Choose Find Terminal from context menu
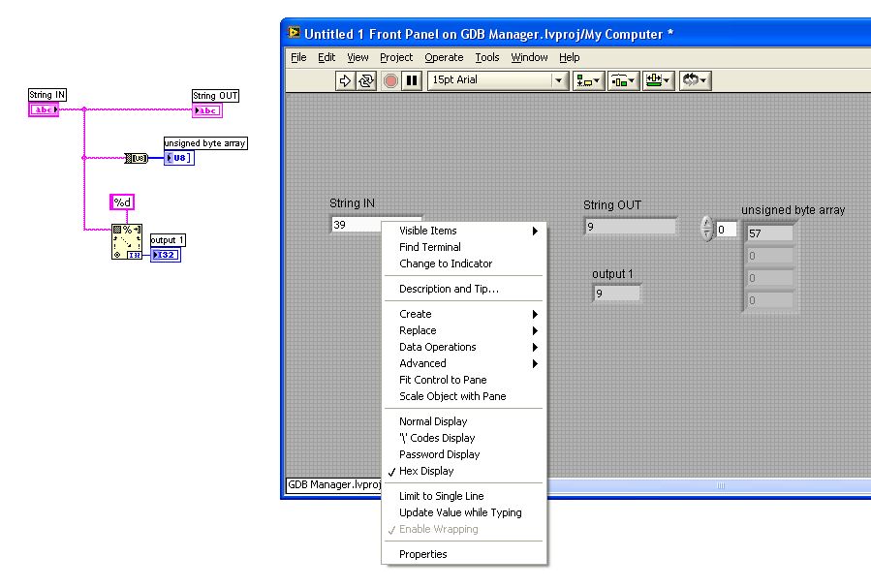This screenshot has width=871, height=588. pyautogui.click(x=464, y=247)
